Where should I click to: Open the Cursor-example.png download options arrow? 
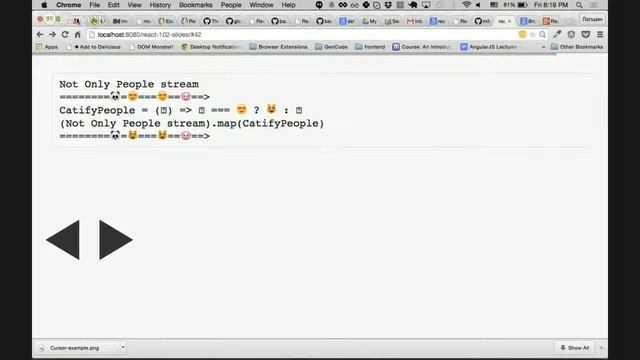[x=123, y=347]
